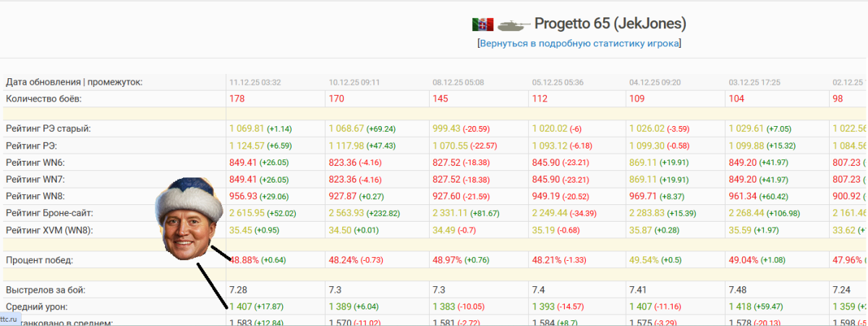The width and height of the screenshot is (868, 326).
Task: Click the battle count '112'
Action: (x=540, y=99)
